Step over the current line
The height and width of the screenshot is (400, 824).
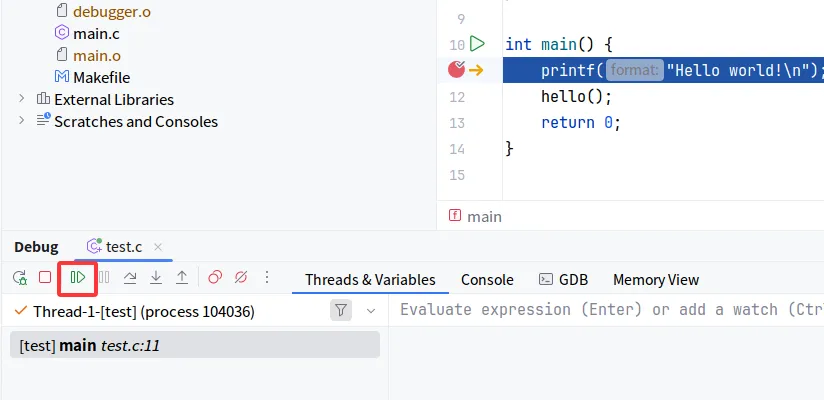click(x=130, y=277)
